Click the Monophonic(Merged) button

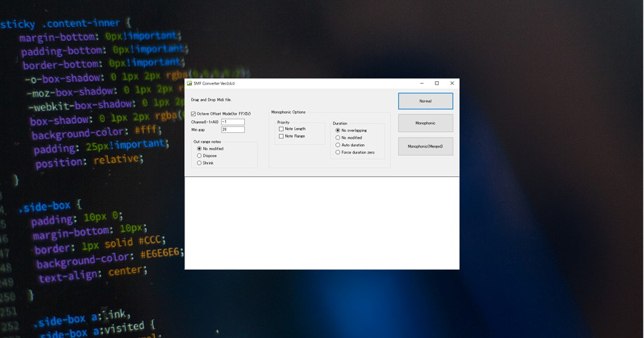[425, 146]
